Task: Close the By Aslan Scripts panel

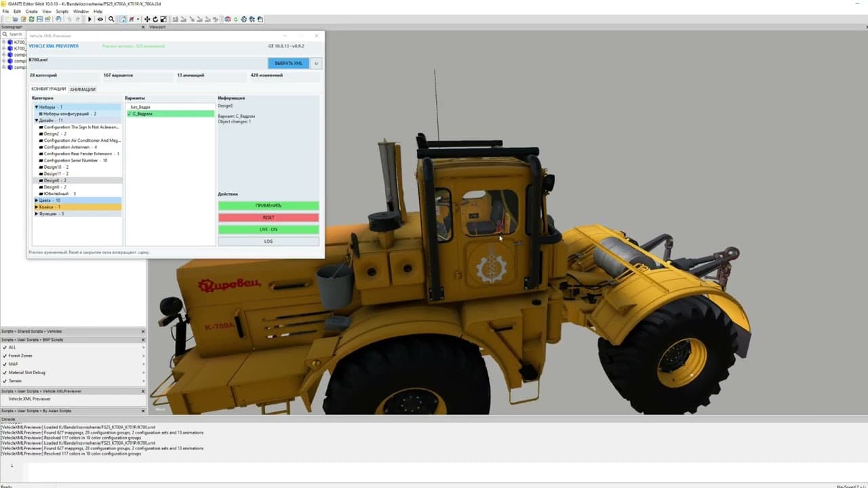Action: [143, 411]
